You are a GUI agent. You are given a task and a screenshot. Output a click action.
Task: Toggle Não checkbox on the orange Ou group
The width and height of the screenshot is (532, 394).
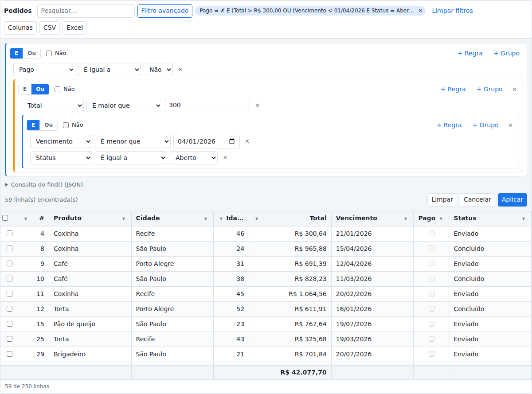[58, 89]
